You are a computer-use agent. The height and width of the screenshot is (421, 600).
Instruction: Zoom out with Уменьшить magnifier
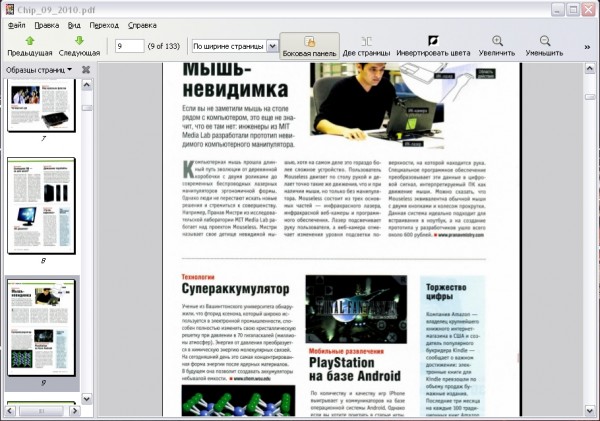point(544,46)
